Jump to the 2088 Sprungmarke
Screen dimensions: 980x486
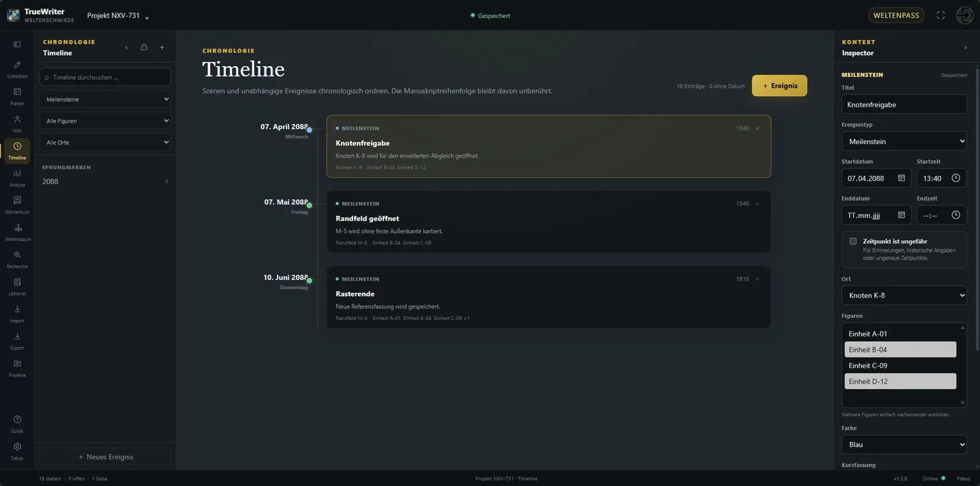(105, 181)
